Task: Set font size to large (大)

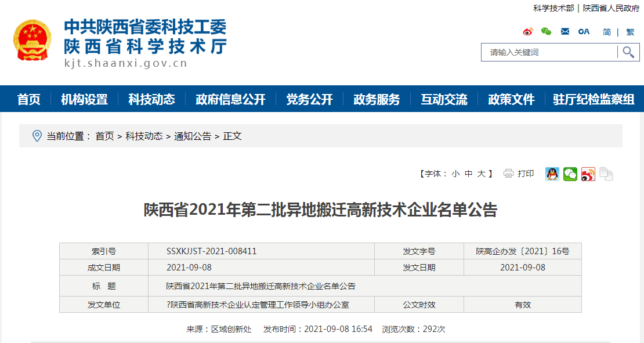Action: (482, 174)
